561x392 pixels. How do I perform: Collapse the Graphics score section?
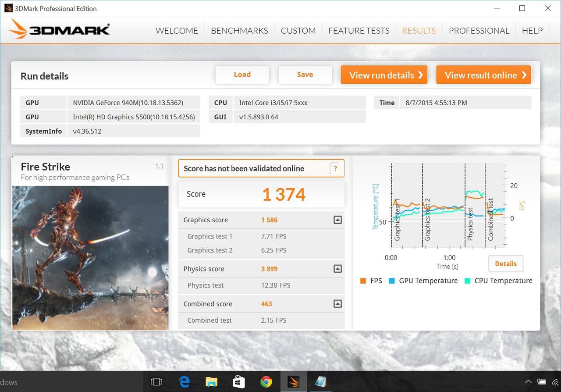(x=337, y=220)
